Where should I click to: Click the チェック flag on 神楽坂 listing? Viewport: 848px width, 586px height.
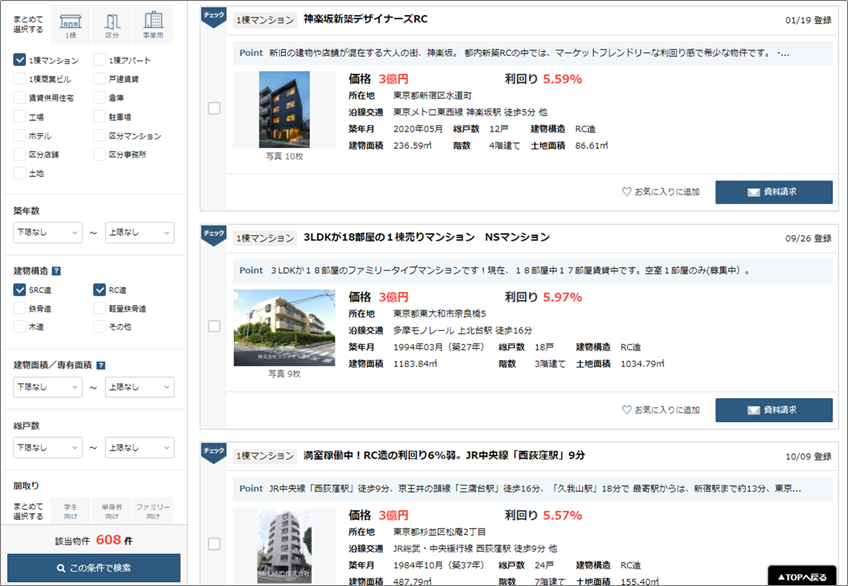coord(213,17)
